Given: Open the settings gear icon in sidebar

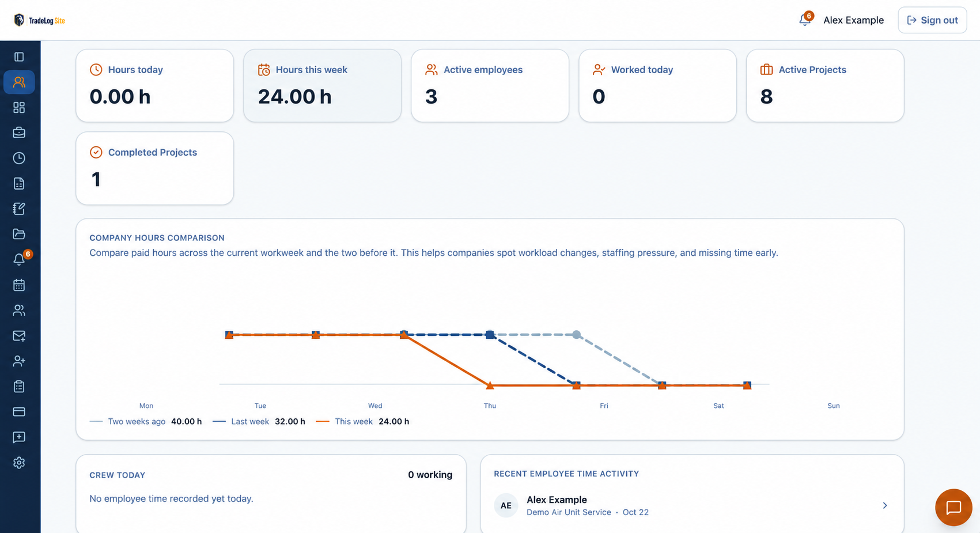Looking at the screenshot, I should 19,462.
